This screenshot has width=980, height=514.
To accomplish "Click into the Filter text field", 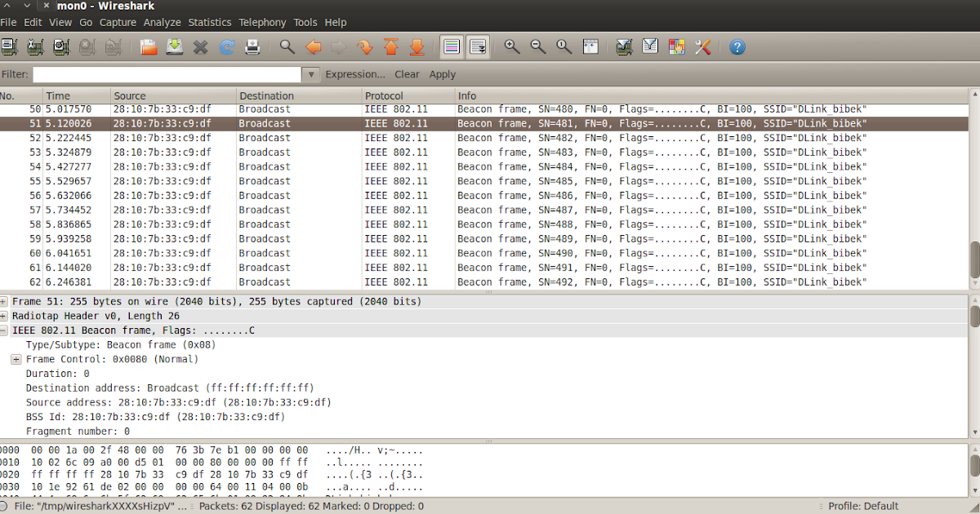I will (x=167, y=74).
